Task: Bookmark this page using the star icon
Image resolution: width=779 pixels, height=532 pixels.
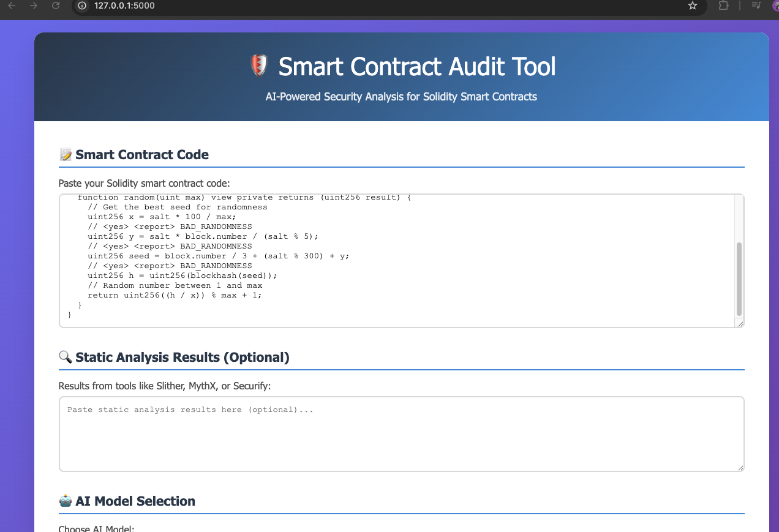Action: tap(693, 7)
